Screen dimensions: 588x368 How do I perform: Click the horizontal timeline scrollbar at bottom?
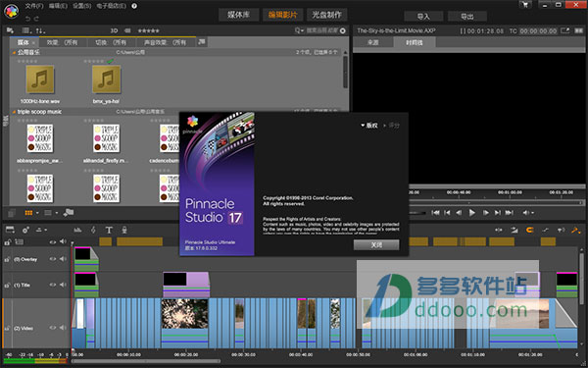pos(145,361)
